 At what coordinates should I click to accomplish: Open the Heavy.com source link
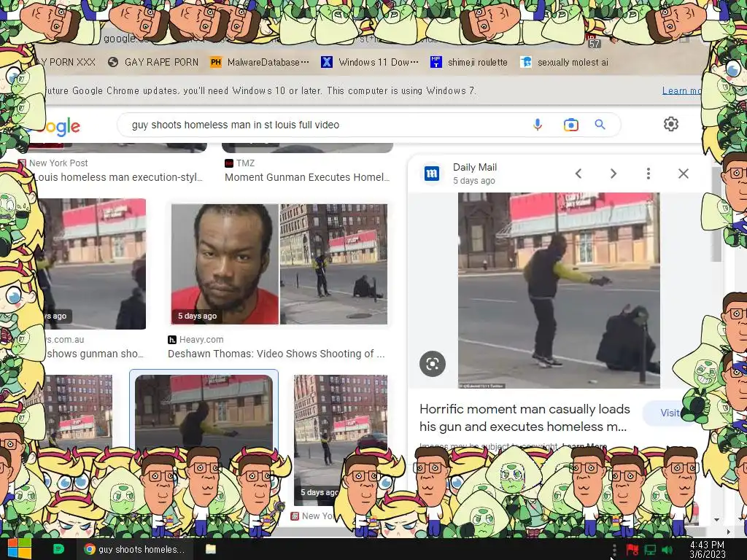coord(196,340)
